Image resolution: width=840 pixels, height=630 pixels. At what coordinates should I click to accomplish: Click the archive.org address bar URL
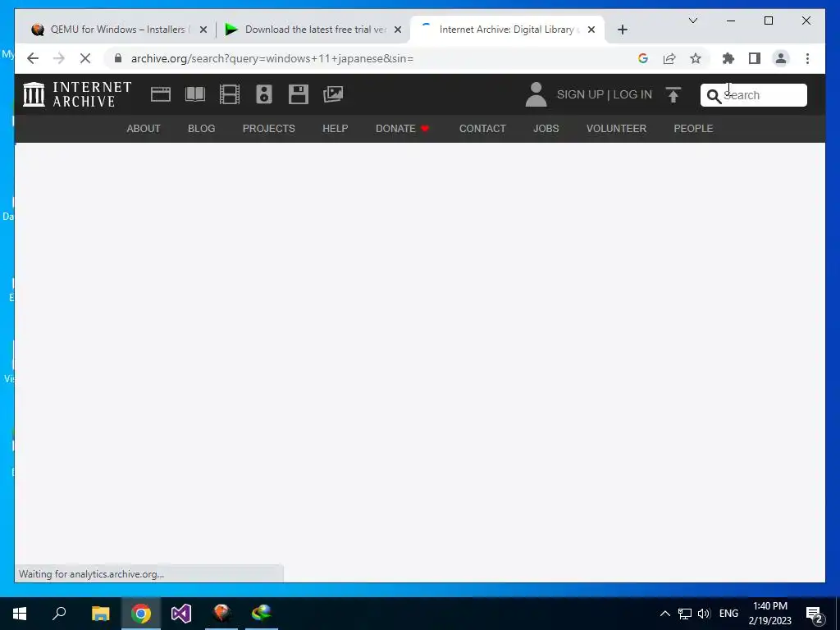click(x=272, y=58)
